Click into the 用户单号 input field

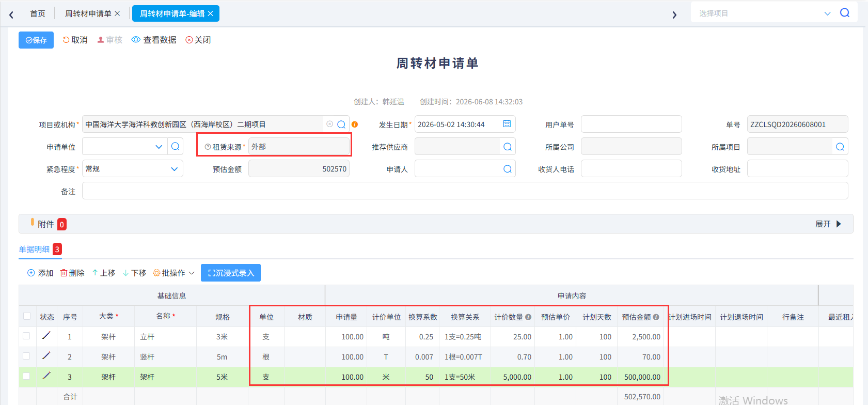pyautogui.click(x=631, y=124)
